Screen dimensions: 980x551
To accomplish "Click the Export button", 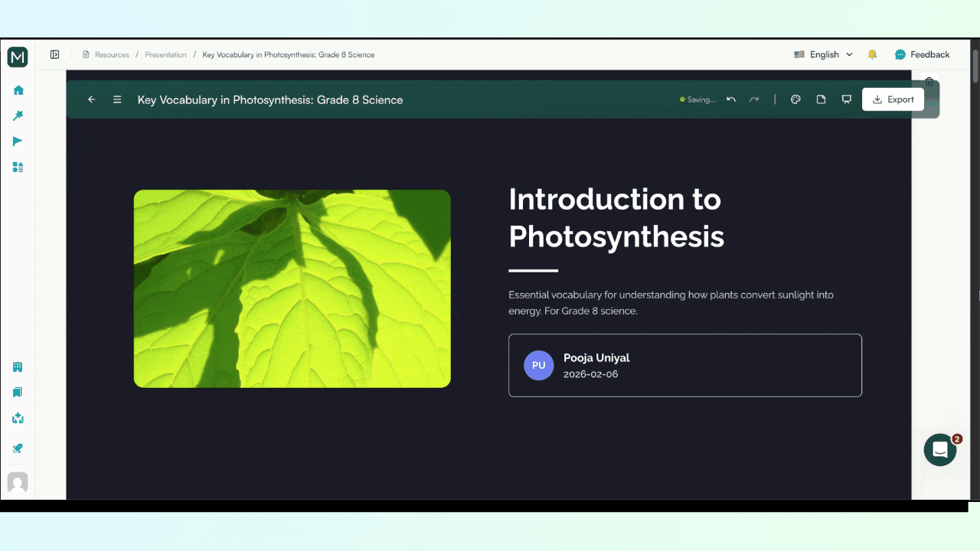I will tap(893, 99).
